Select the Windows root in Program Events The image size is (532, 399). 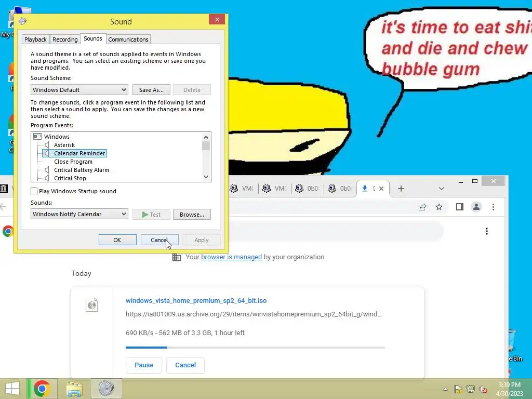tap(57, 137)
